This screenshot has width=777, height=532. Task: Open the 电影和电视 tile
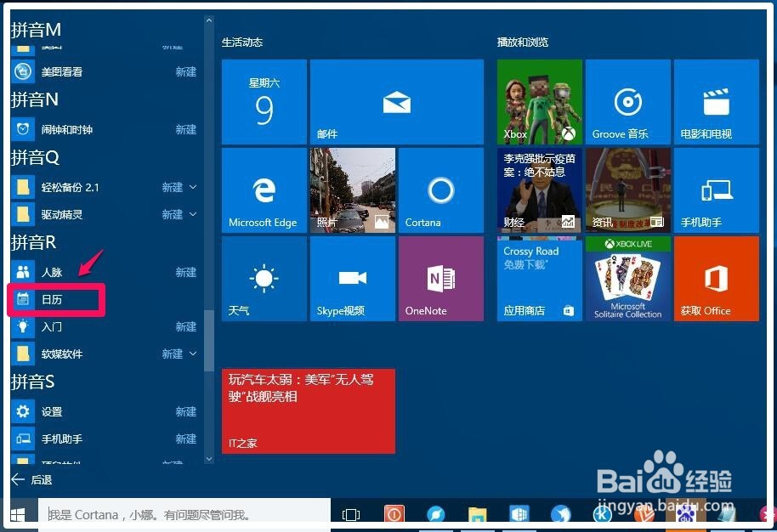pos(717,101)
